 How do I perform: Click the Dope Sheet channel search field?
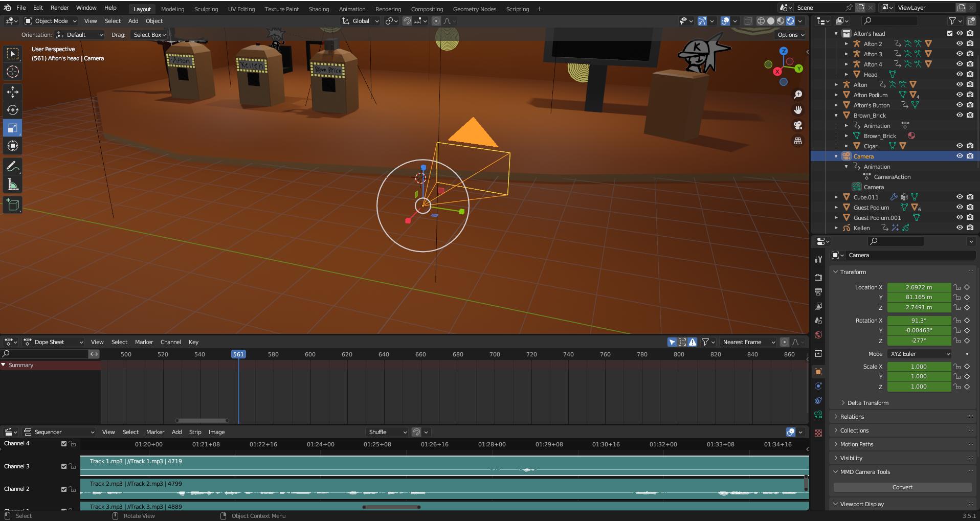coord(45,354)
